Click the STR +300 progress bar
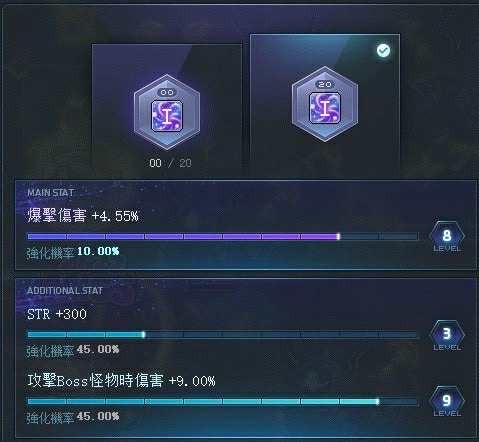 (223, 334)
